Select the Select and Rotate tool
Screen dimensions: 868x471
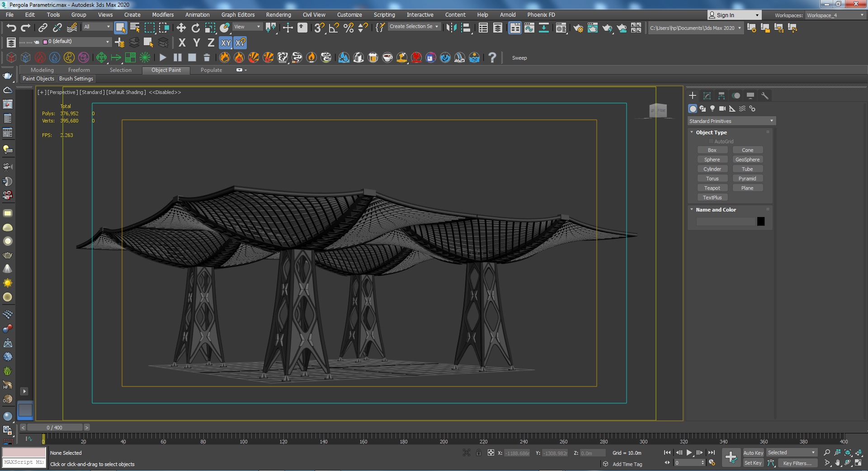[195, 28]
